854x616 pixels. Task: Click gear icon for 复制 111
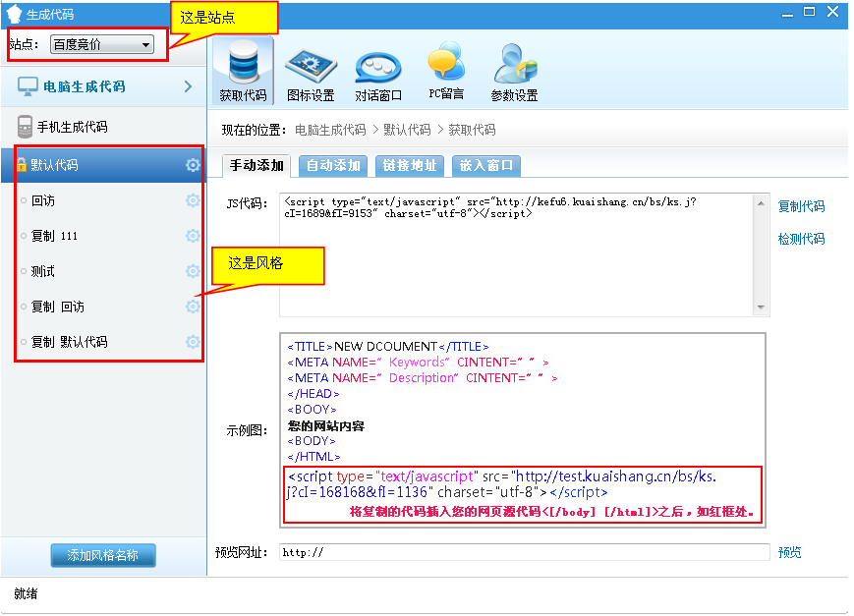(193, 236)
